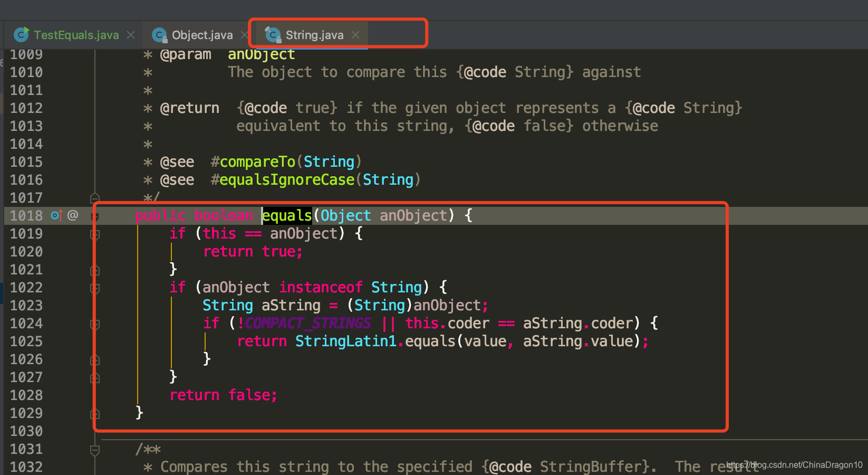Image resolution: width=868 pixels, height=475 pixels.
Task: Click the Object.java class file icon
Action: (x=159, y=35)
